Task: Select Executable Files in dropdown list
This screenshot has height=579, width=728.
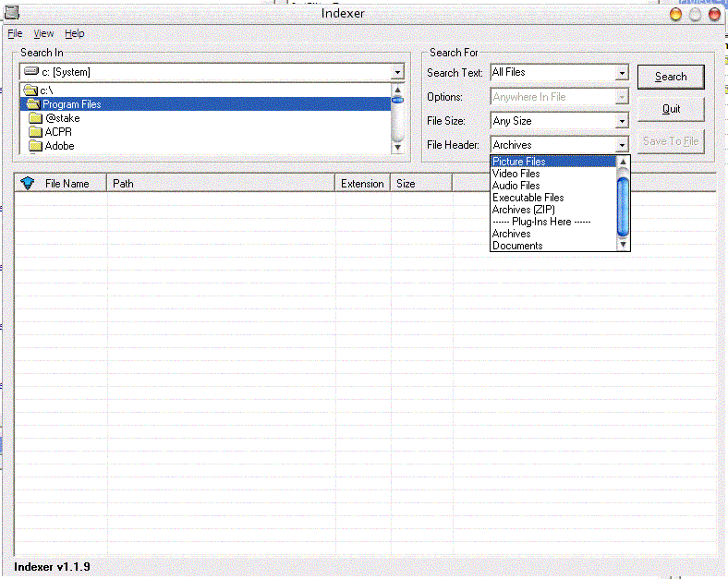Action: pyautogui.click(x=528, y=198)
